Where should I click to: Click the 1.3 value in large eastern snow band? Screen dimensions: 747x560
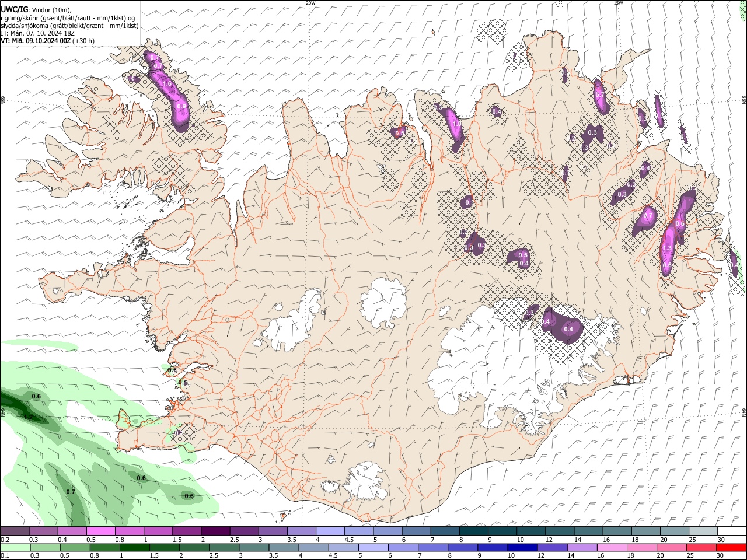[x=668, y=249]
